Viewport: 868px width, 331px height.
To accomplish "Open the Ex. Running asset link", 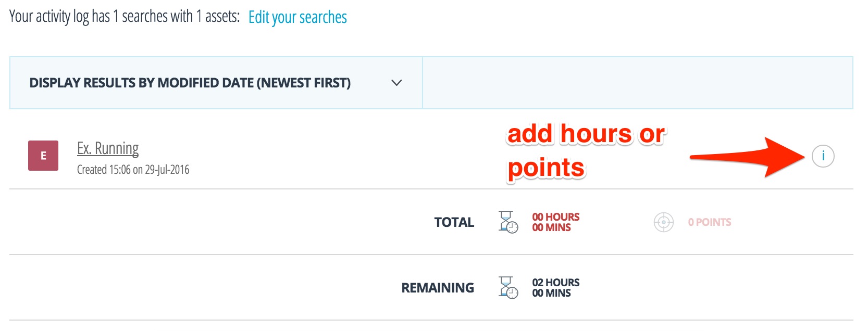I will pyautogui.click(x=108, y=148).
